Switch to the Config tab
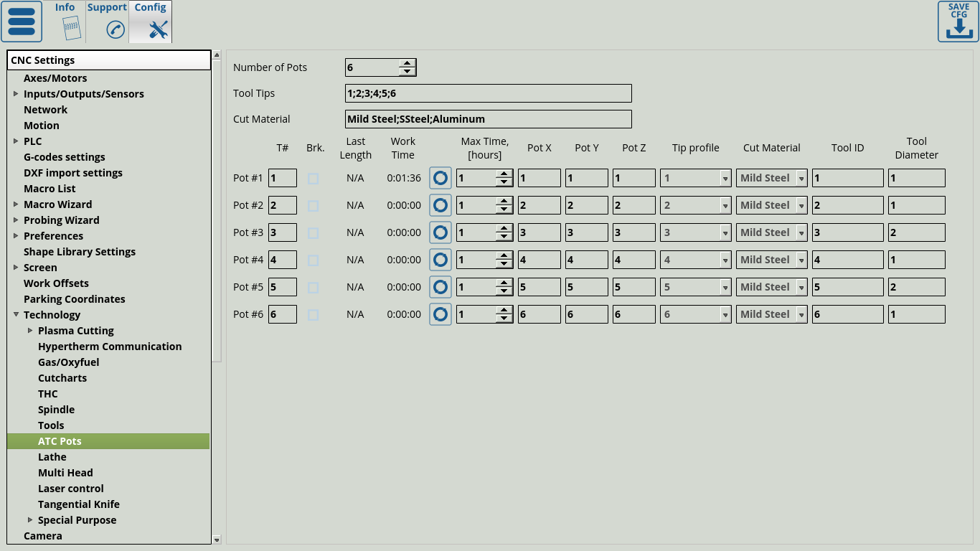Screen dimensions: 980x551 (x=151, y=22)
